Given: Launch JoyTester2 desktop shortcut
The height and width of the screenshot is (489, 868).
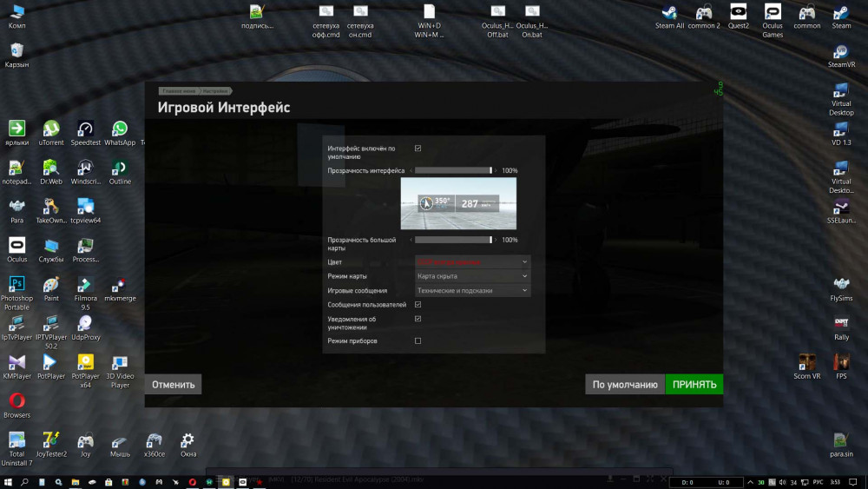Looking at the screenshot, I should coord(51,444).
